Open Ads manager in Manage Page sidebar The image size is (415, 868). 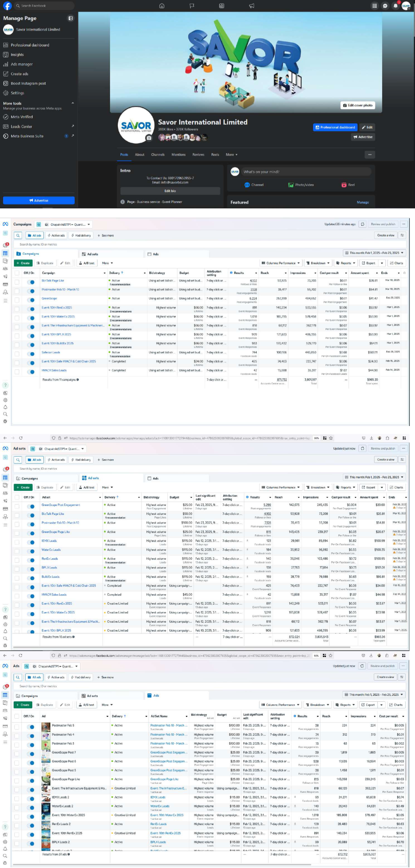pyautogui.click(x=22, y=64)
